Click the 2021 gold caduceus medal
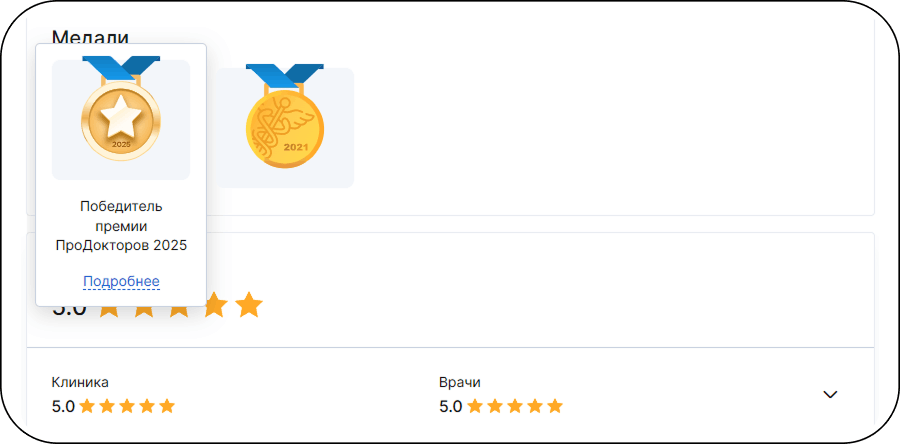This screenshot has height=444, width=900. (x=285, y=127)
